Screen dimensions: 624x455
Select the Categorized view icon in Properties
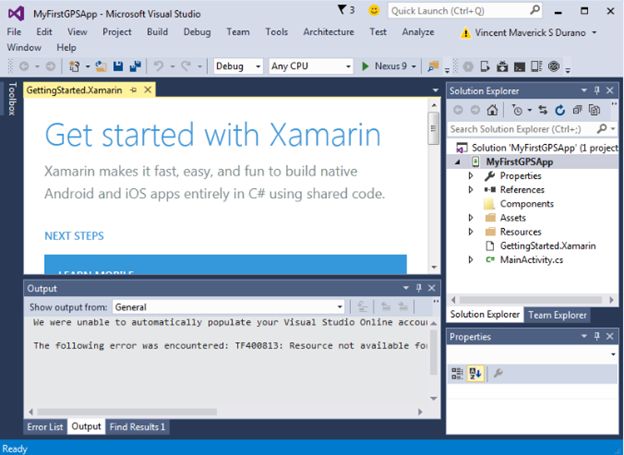[x=457, y=373]
